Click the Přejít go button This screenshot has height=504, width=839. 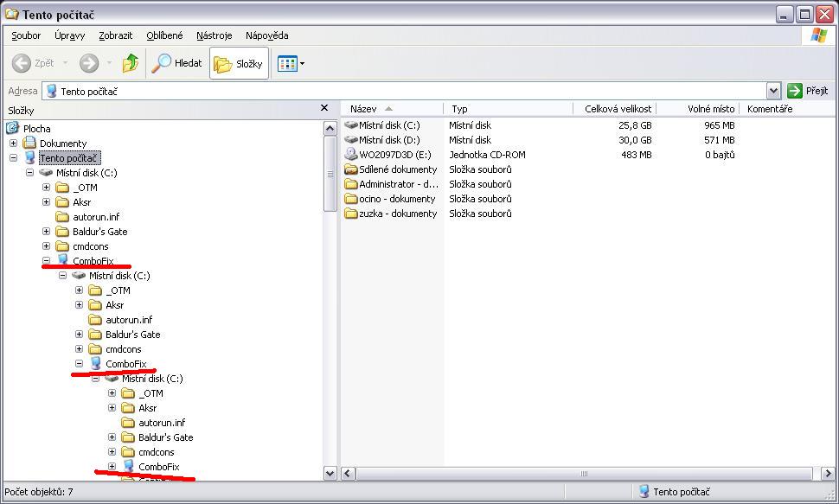(x=808, y=91)
